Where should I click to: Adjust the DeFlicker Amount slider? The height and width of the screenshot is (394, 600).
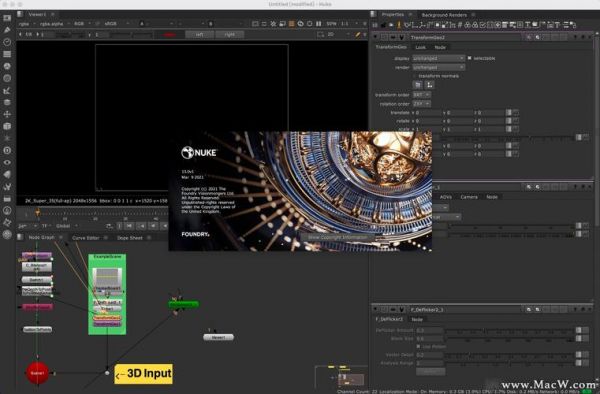pos(510,330)
